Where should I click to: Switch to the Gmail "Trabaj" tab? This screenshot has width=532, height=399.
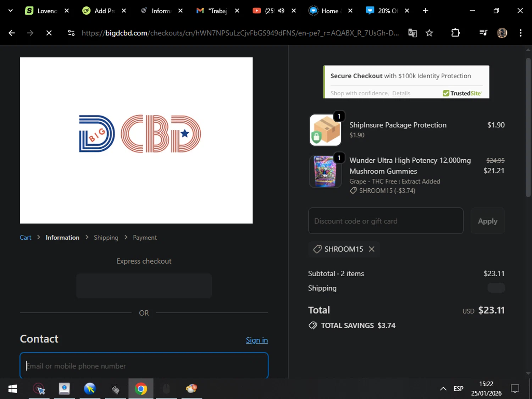click(x=212, y=11)
